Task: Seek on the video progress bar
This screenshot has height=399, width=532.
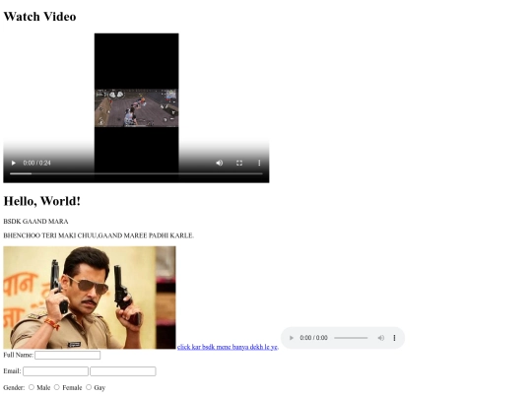Action: 136,173
